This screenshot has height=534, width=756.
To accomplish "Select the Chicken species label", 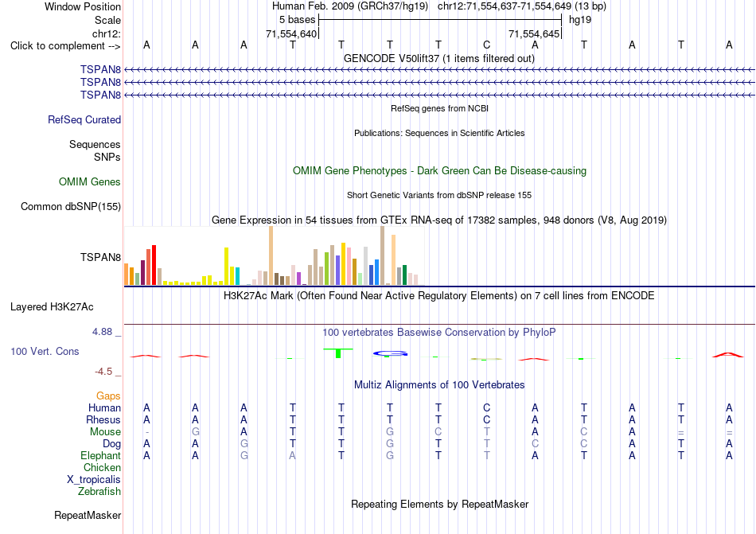I will 102,467.
